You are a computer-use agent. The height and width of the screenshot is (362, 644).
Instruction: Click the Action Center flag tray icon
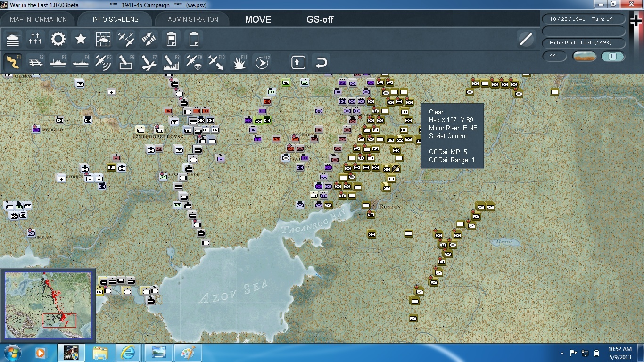point(574,353)
